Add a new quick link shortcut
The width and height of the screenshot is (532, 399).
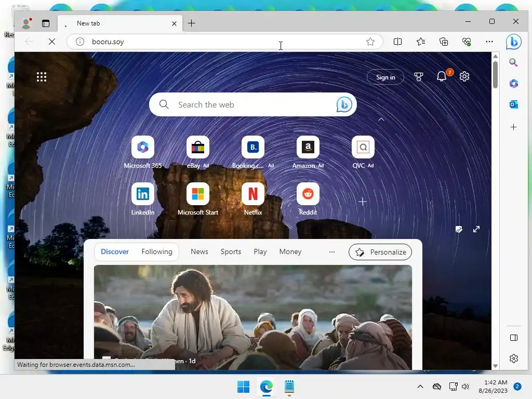pos(362,202)
